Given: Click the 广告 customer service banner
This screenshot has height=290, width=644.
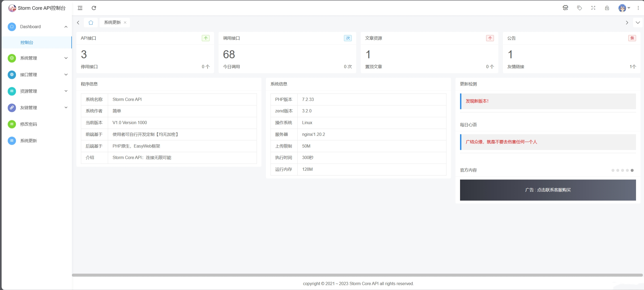Looking at the screenshot, I should 547,190.
